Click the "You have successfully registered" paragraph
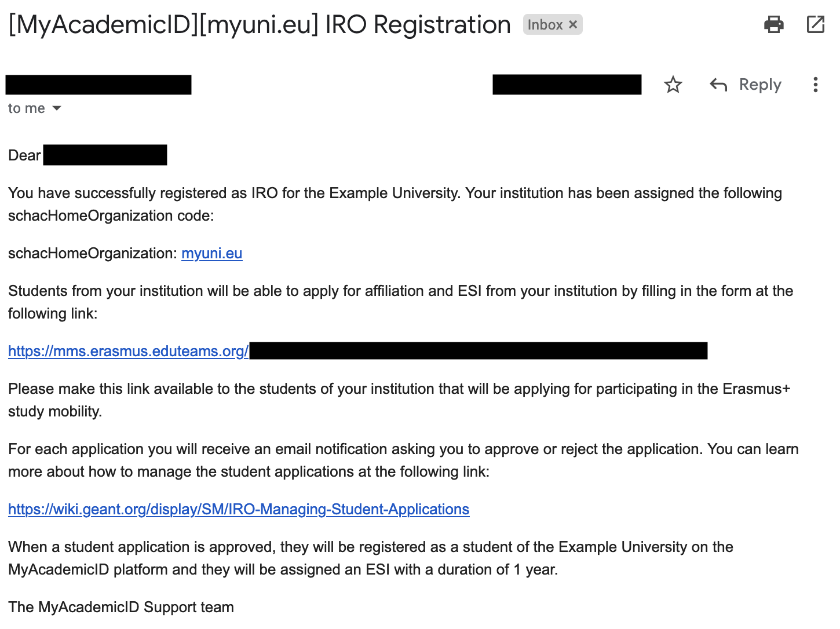840x629 pixels. pyautogui.click(x=395, y=204)
